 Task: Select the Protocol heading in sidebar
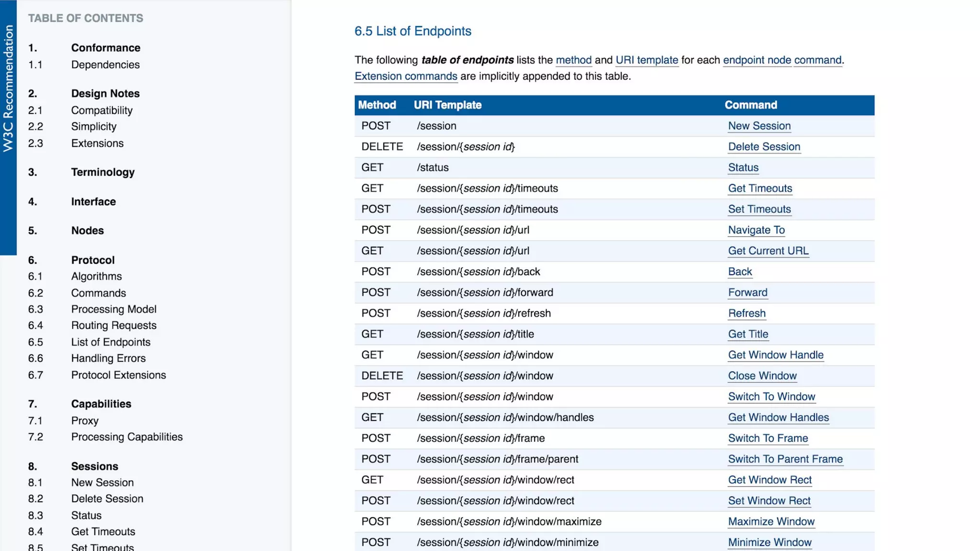point(93,260)
